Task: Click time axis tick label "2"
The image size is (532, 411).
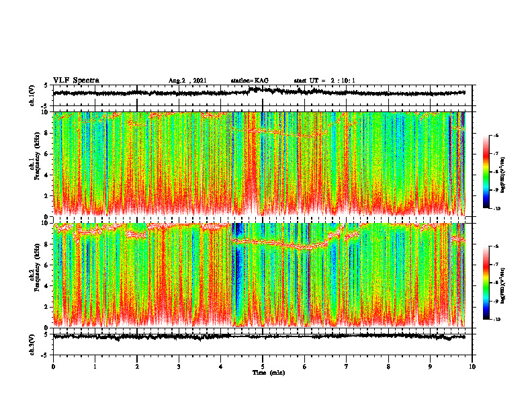Action: point(137,367)
